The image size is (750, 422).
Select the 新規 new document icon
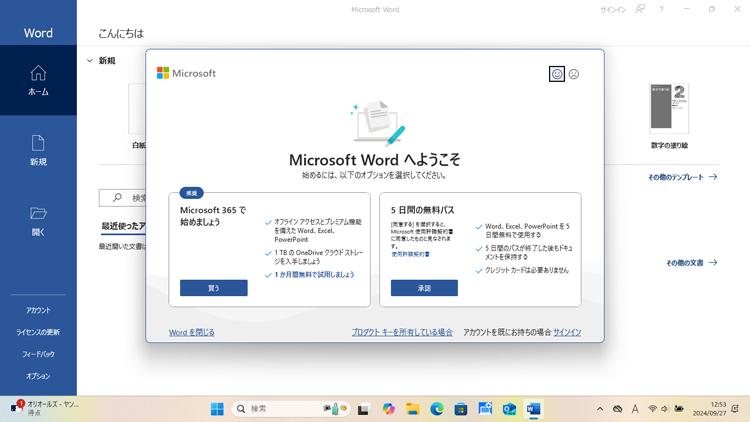click(38, 150)
